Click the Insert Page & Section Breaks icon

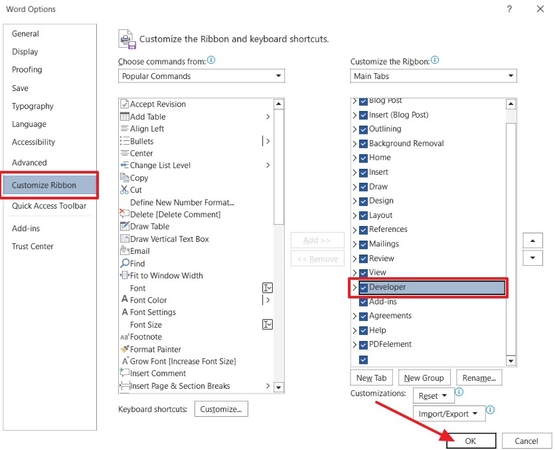pyautogui.click(x=125, y=385)
